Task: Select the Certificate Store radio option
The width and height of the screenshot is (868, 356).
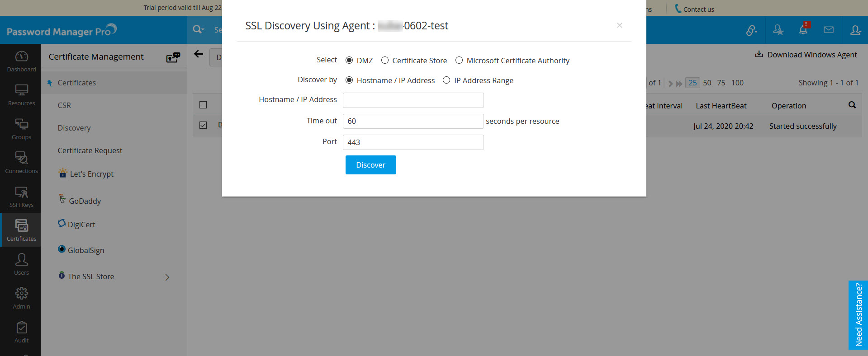Action: click(385, 61)
